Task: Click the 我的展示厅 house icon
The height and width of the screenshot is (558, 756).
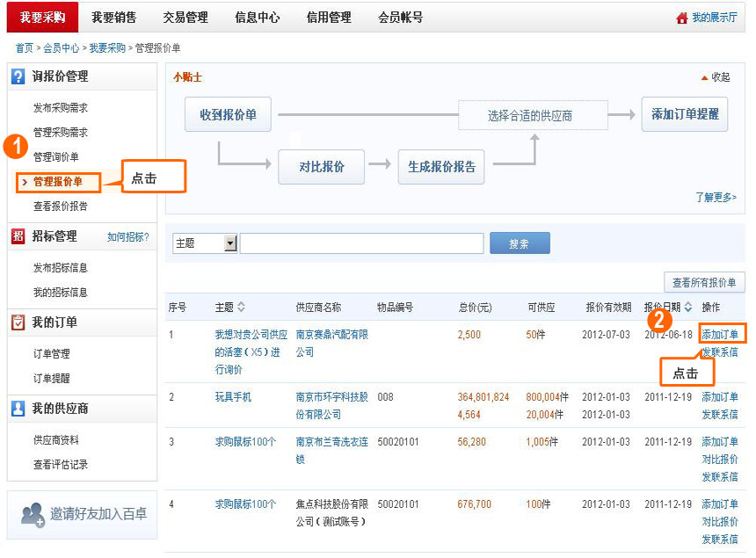Action: tap(681, 18)
